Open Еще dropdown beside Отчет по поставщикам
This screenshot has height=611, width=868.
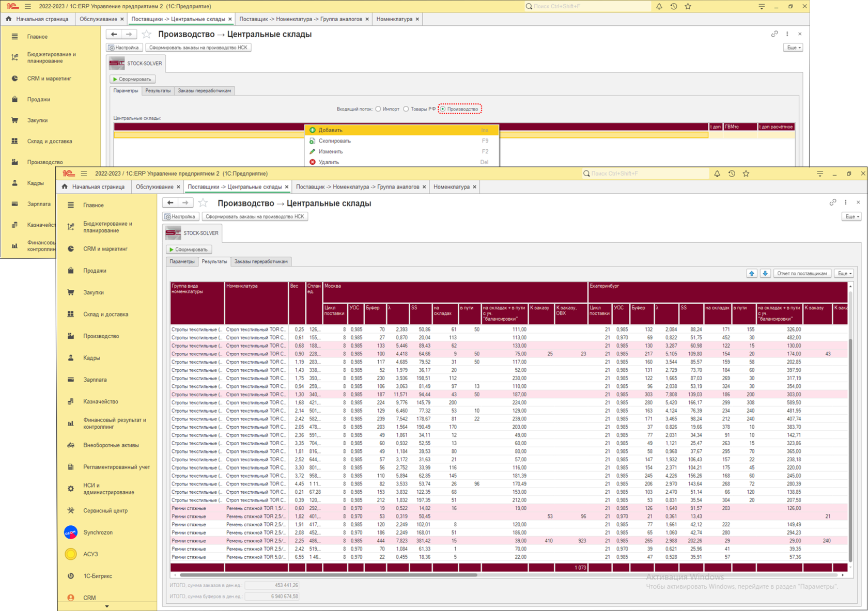pyautogui.click(x=845, y=273)
